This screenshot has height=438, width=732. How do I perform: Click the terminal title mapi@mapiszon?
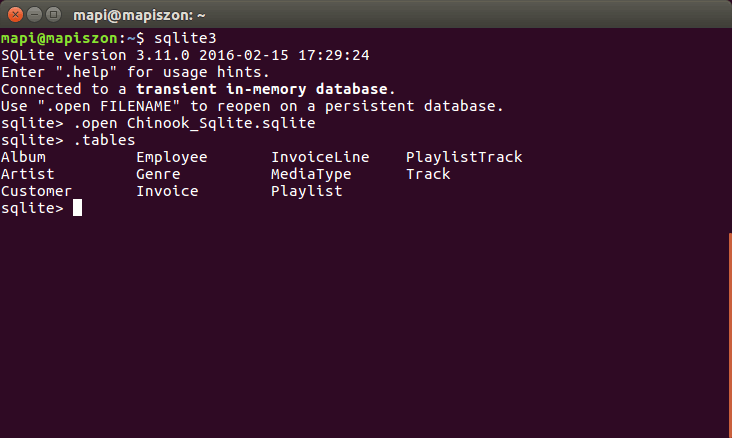139,15
